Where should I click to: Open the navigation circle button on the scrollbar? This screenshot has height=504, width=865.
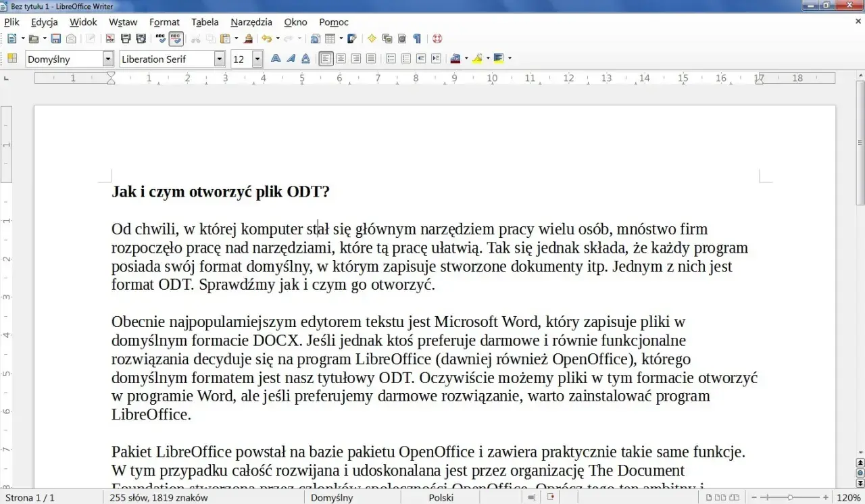[860, 473]
